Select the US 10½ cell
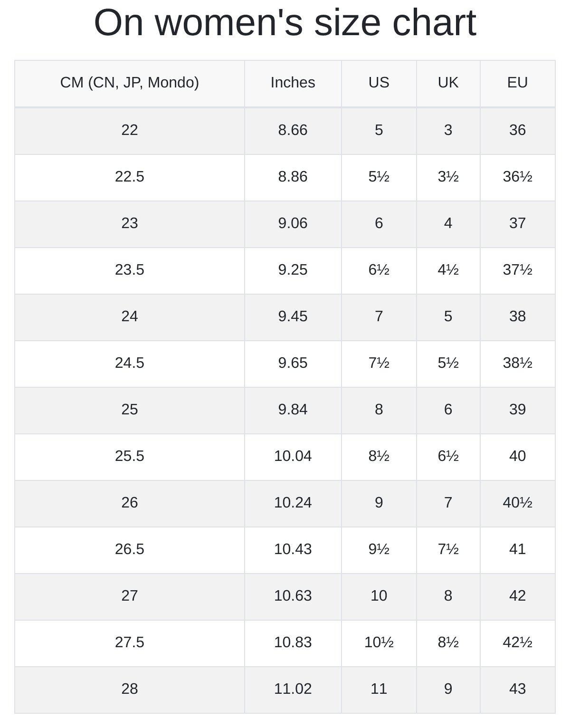Image resolution: width=570 pixels, height=728 pixels. click(379, 642)
